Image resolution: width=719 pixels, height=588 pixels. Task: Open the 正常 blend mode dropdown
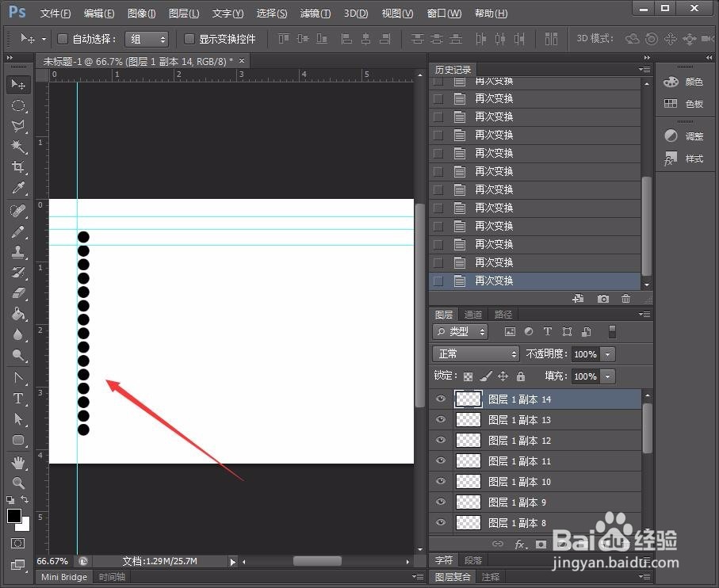click(x=476, y=353)
